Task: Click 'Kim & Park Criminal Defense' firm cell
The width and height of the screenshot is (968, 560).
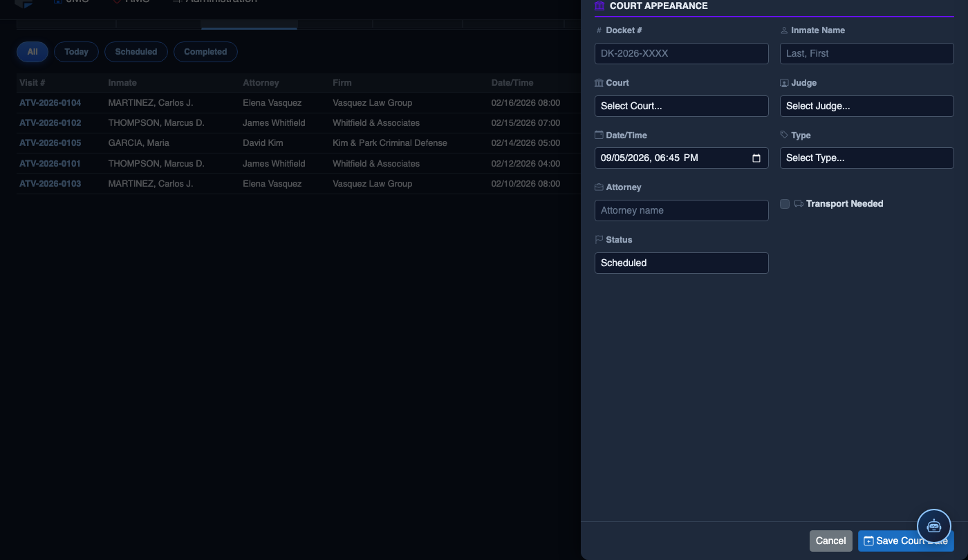Action: point(390,143)
